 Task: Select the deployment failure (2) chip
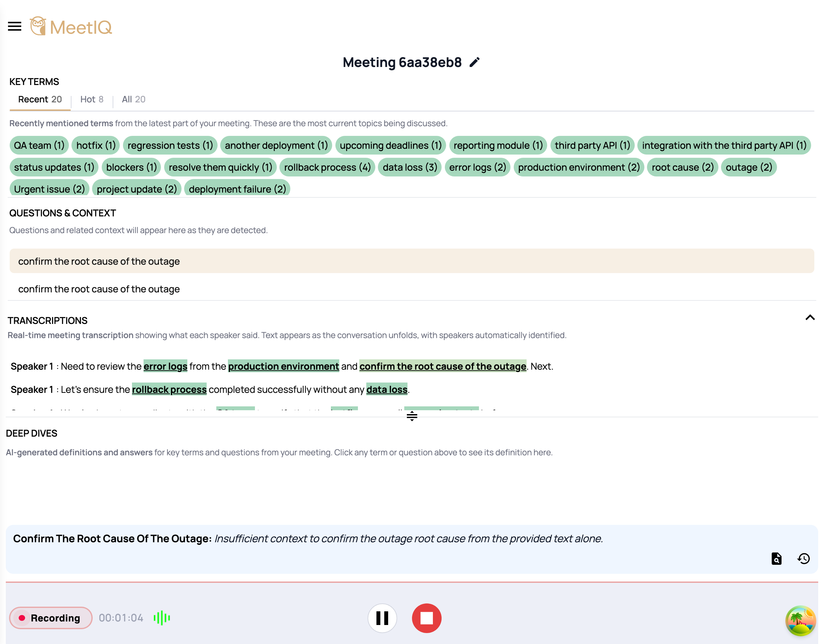click(237, 188)
